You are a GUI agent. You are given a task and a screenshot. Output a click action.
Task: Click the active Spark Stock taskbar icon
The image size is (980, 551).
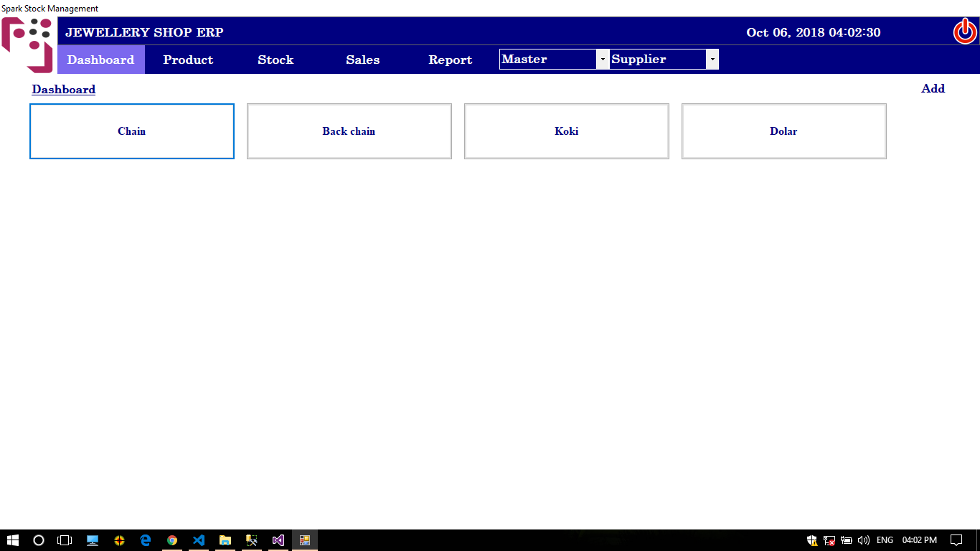(x=305, y=540)
